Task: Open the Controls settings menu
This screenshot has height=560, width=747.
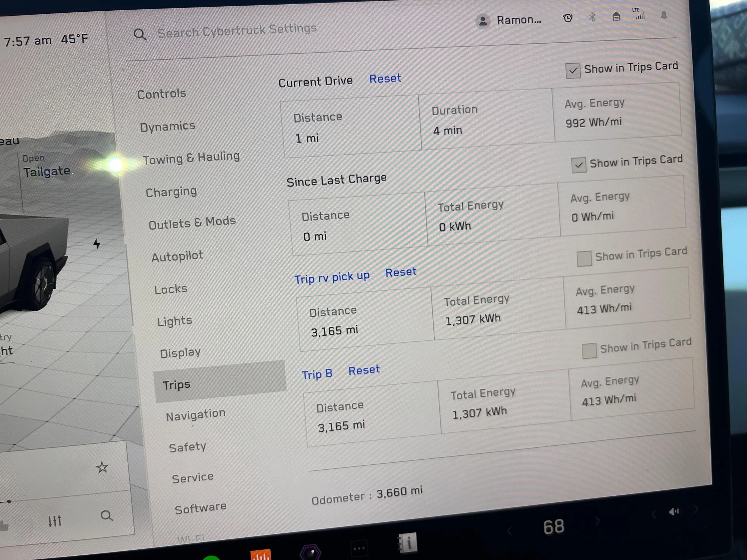Action: click(161, 94)
